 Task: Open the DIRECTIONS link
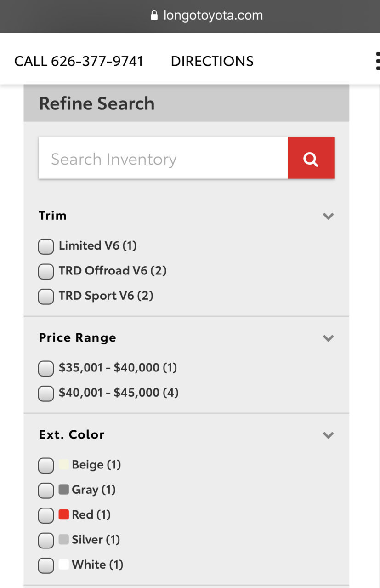pos(212,61)
